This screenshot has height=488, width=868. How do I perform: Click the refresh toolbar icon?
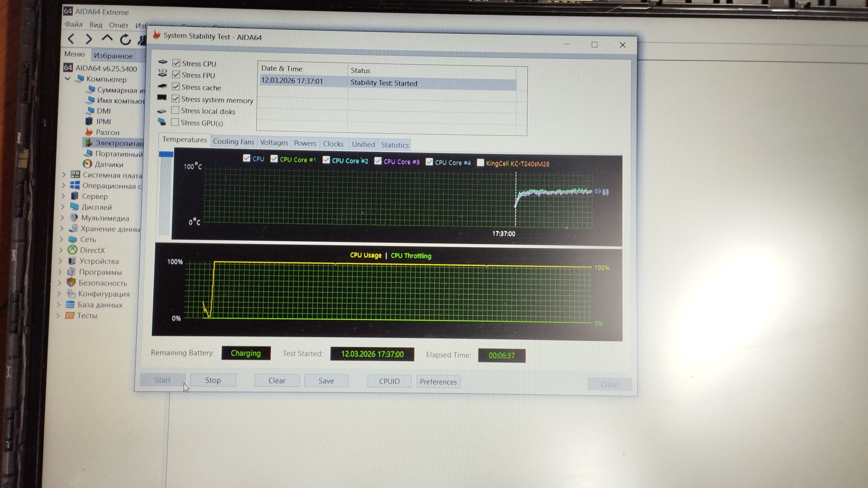125,40
